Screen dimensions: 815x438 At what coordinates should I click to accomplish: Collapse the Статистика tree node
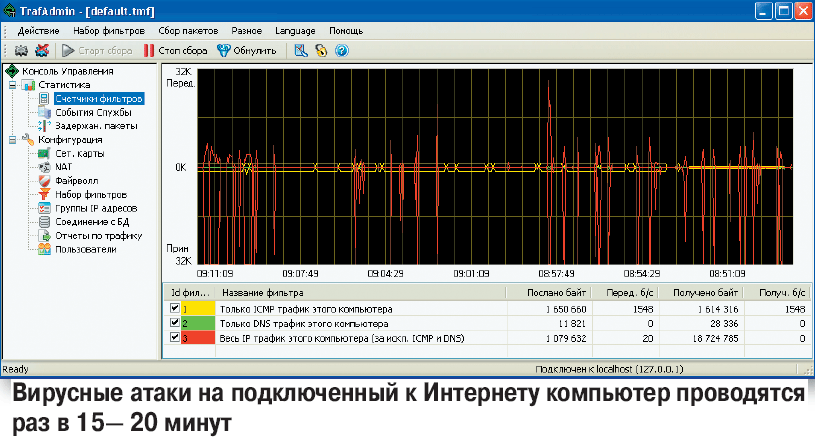click(x=11, y=86)
